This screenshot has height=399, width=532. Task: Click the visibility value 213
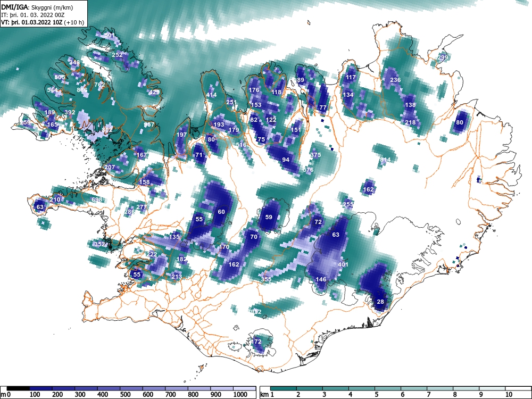tap(177, 277)
